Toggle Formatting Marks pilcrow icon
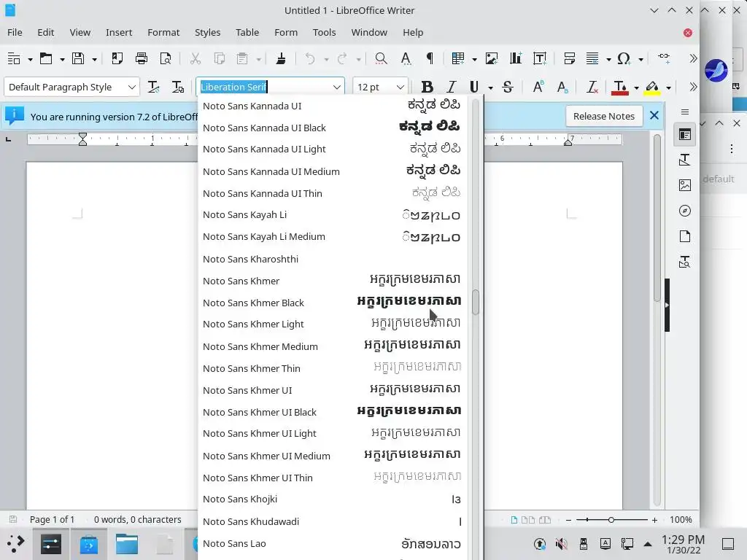The height and width of the screenshot is (560, 747). [430, 58]
